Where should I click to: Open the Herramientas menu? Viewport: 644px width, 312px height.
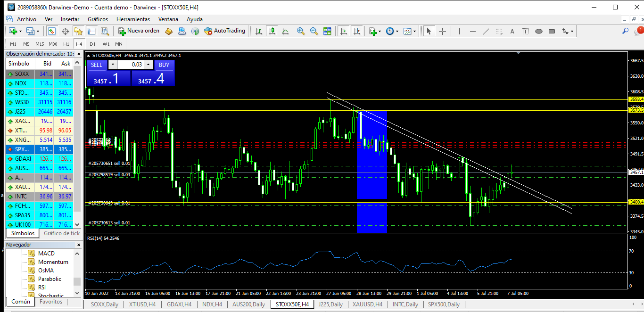coord(133,19)
